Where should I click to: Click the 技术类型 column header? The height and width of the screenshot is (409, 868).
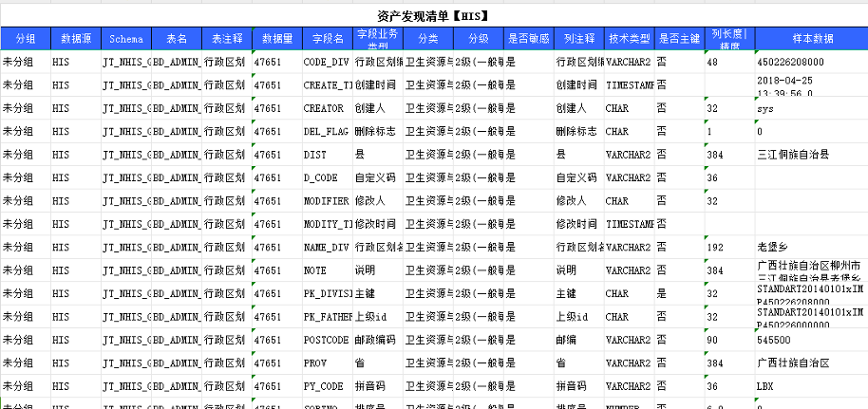(x=629, y=39)
